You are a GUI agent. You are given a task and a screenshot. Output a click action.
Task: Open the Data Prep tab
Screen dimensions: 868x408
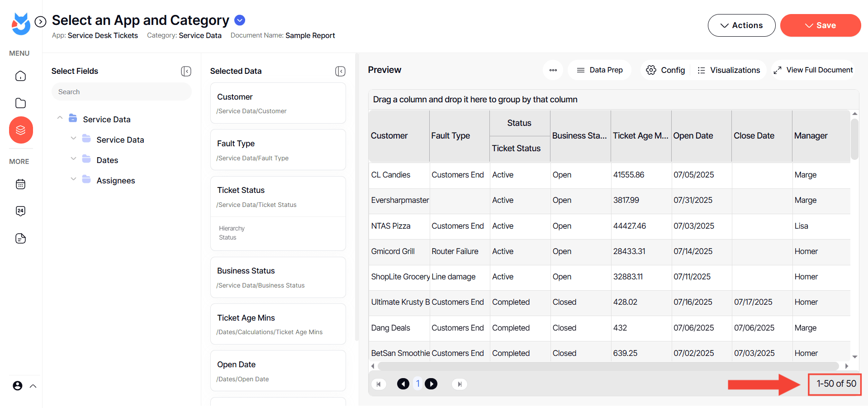[599, 70]
